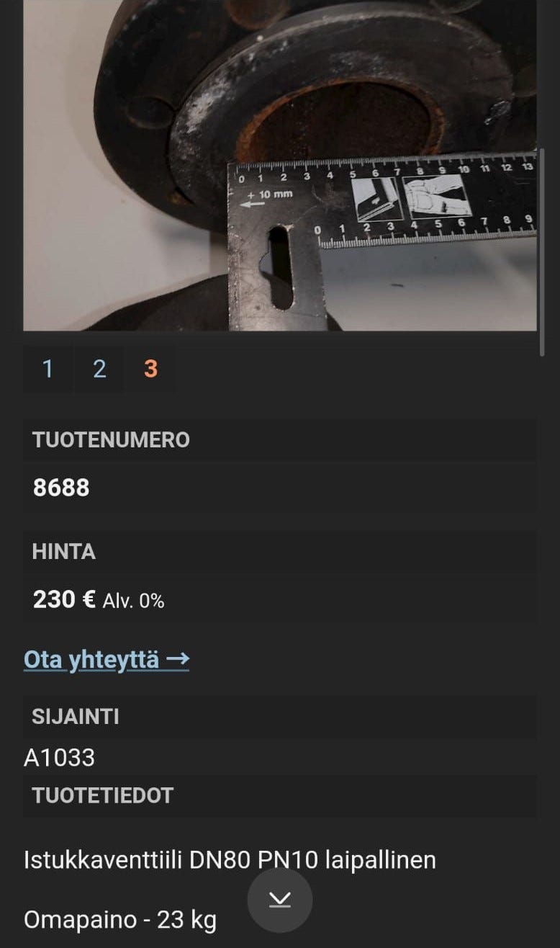Select the 230 € price text
The image size is (560, 948).
pyautogui.click(x=64, y=599)
